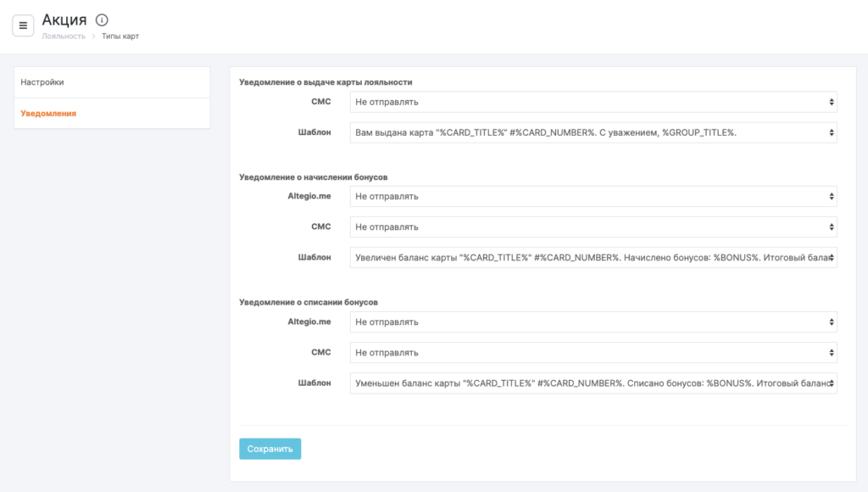Click the Акция page title
868x492 pixels.
[64, 20]
